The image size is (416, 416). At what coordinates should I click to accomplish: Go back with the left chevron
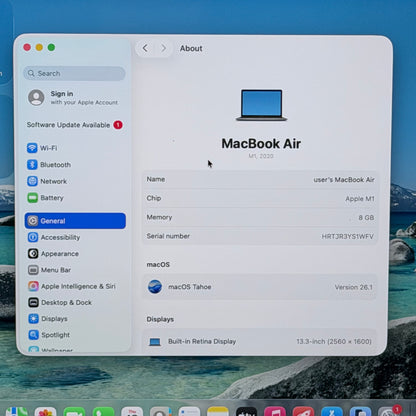pyautogui.click(x=145, y=48)
